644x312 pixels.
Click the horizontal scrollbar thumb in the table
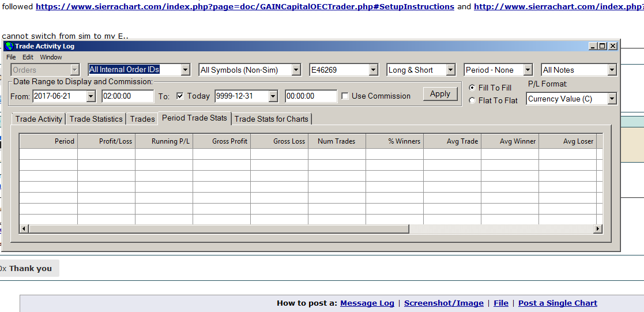coord(219,228)
